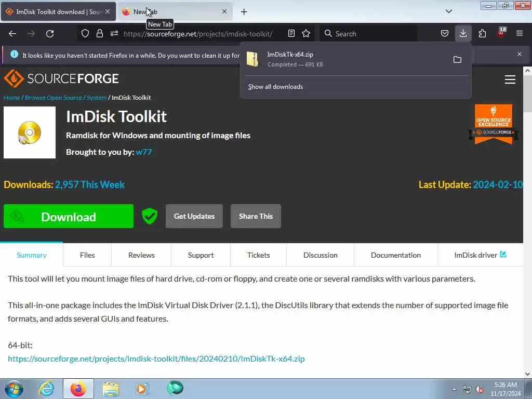Screen dimensions: 532x399
Task: Click the Share This button
Action: click(256, 216)
